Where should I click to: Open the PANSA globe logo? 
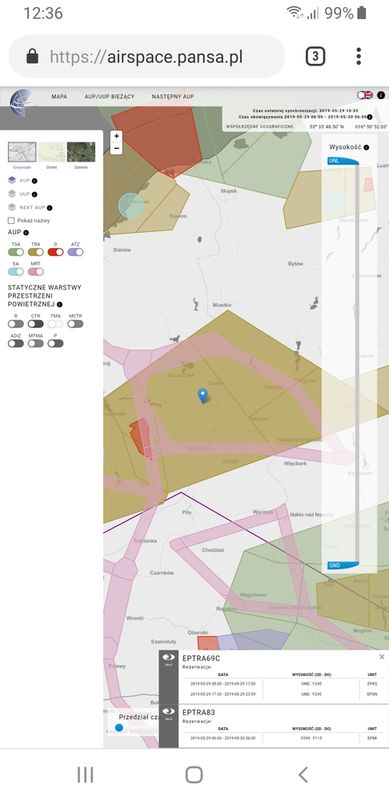[x=21, y=104]
